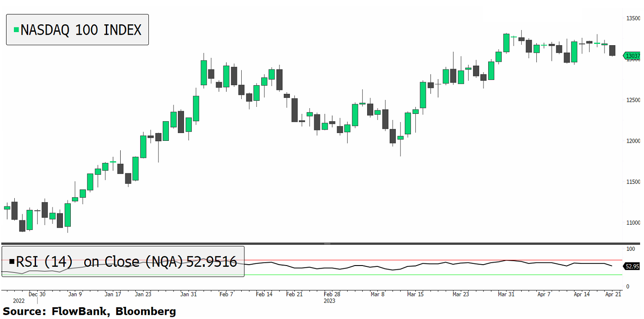This screenshot has width=644, height=319.
Task: Click the Feb 7 date label
Action: 226,294
